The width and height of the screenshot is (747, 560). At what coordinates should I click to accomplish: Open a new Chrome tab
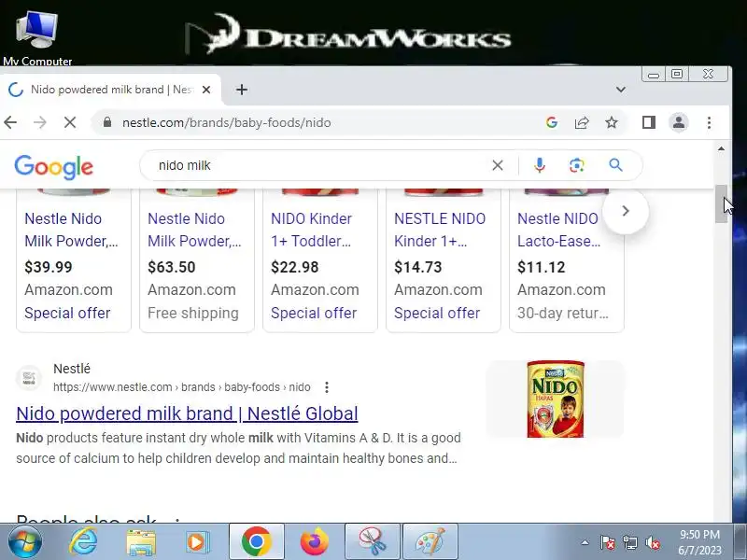(x=242, y=90)
